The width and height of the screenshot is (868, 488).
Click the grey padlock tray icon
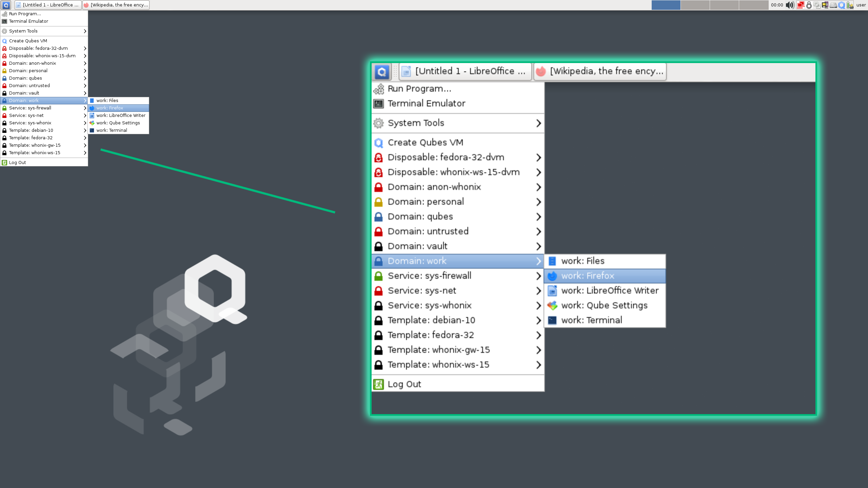809,5
